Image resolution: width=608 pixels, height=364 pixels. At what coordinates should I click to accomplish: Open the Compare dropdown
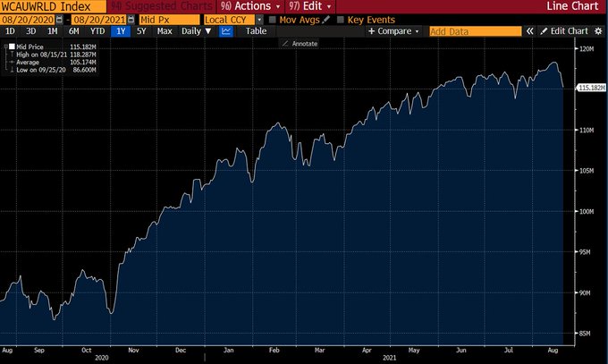[x=393, y=31]
